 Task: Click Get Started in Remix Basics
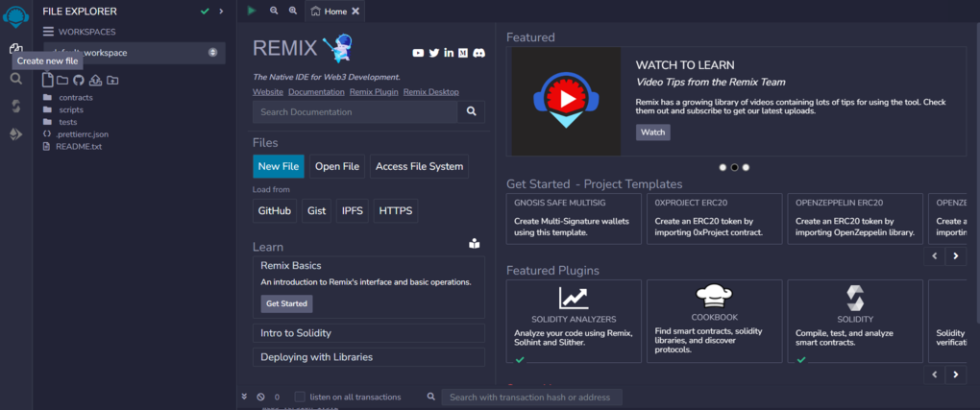coord(287,303)
